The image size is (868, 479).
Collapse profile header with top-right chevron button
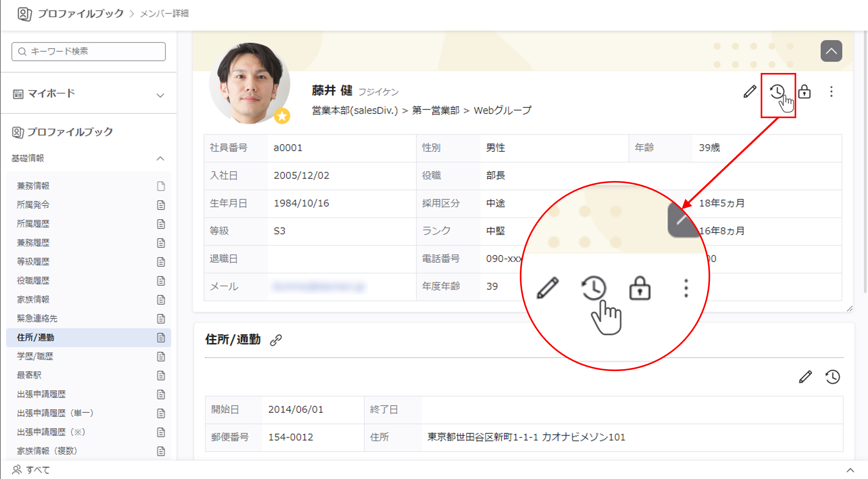[x=831, y=51]
